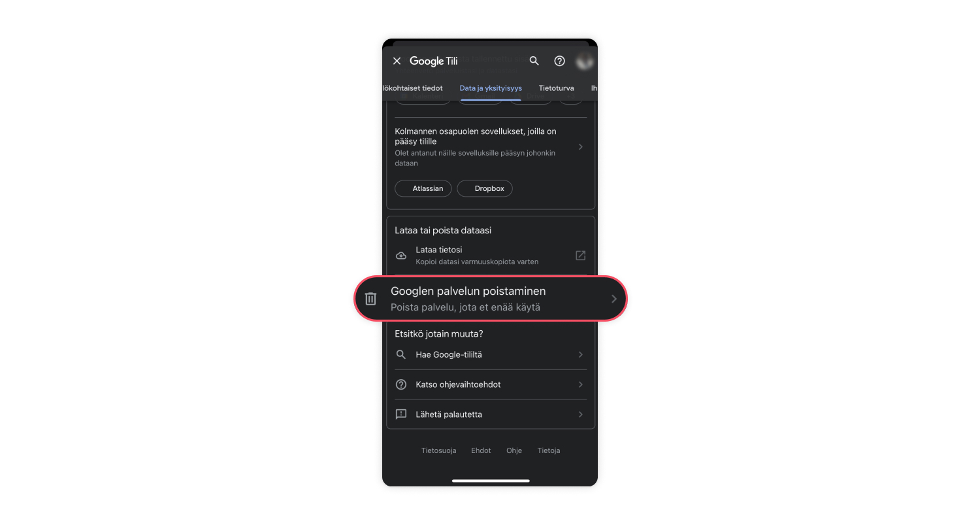Open the chevron for Hae Google-tililtä row

(x=581, y=355)
